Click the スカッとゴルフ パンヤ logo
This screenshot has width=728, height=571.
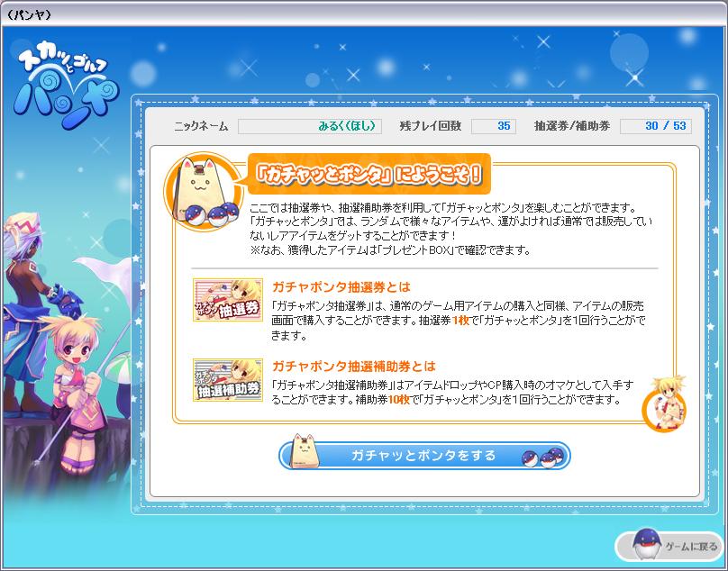pyautogui.click(x=65, y=87)
